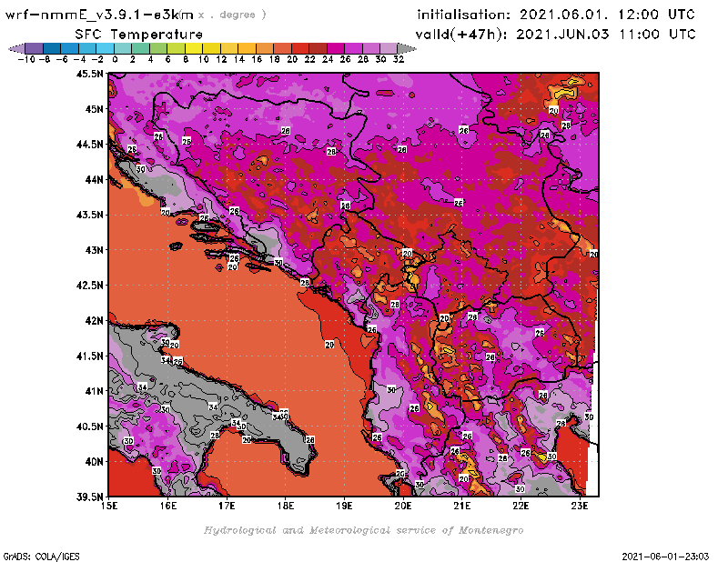Click the '21E' longitude label

pos(462,506)
